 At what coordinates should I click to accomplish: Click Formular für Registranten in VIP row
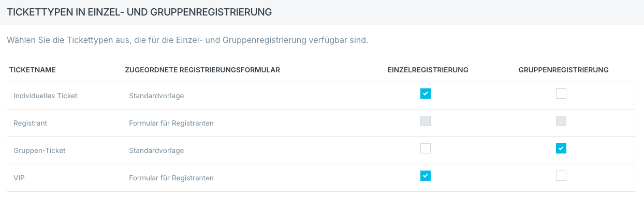[171, 178]
